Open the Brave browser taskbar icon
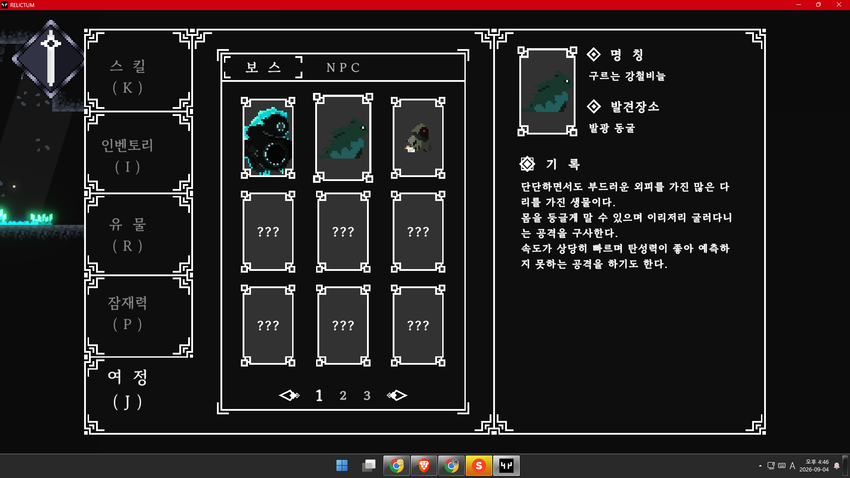 (x=424, y=466)
